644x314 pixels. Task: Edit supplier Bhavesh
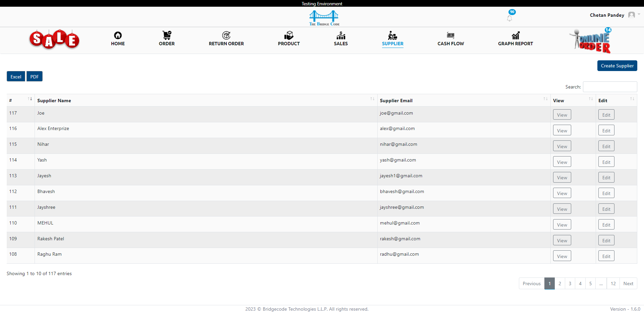point(606,193)
